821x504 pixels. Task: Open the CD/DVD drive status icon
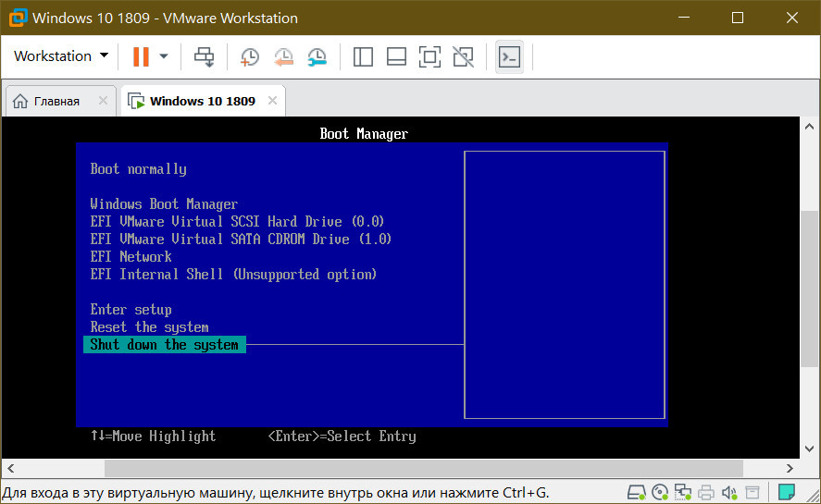[660, 493]
